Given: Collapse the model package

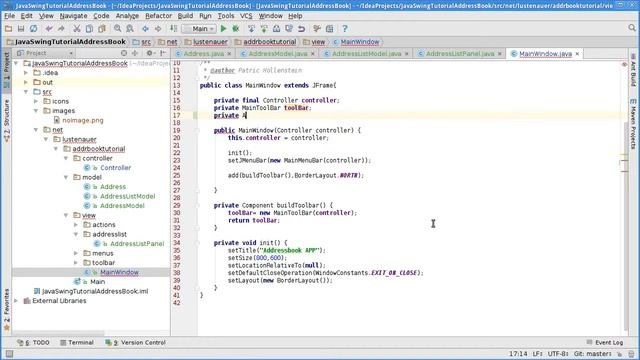Looking at the screenshot, I should click(x=66, y=177).
